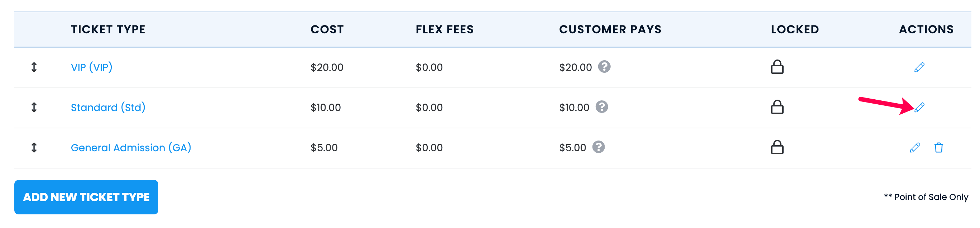The height and width of the screenshot is (228, 980).
Task: Open the VIP (VIP) ticket link
Action: tap(92, 67)
